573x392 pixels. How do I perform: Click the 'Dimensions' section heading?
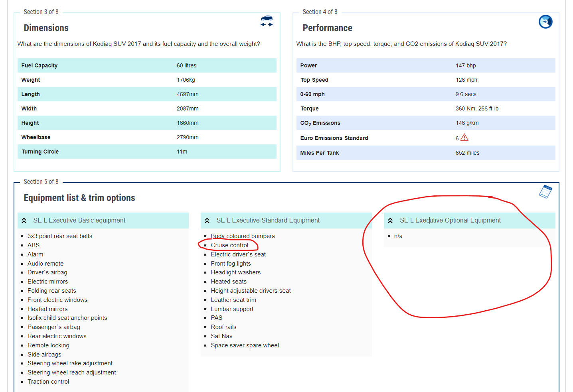coord(46,28)
